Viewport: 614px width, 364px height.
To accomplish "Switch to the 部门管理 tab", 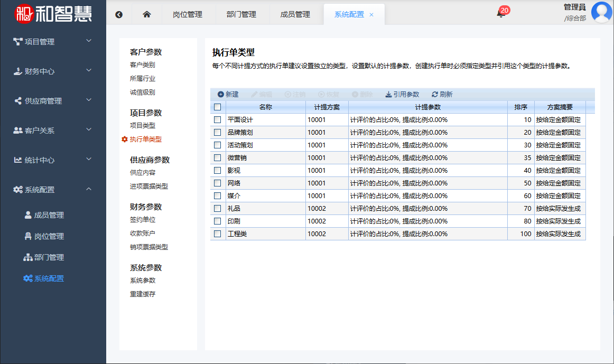I will (x=241, y=14).
